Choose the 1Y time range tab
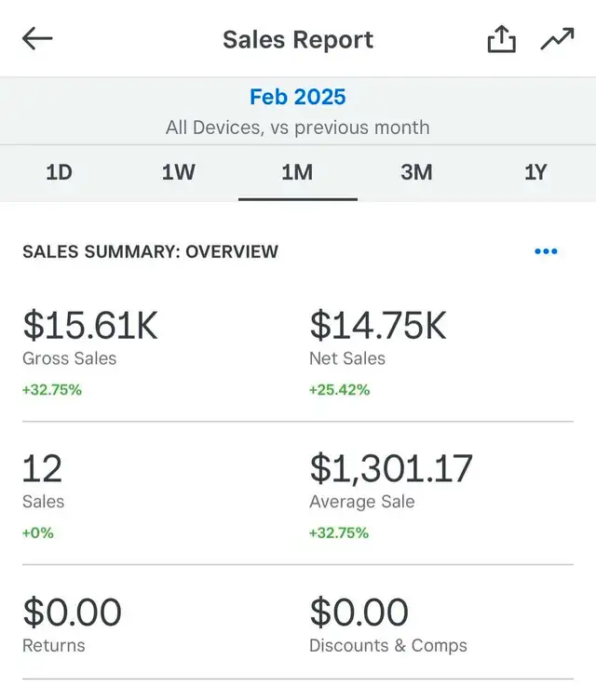The height and width of the screenshot is (700, 596). [535, 173]
